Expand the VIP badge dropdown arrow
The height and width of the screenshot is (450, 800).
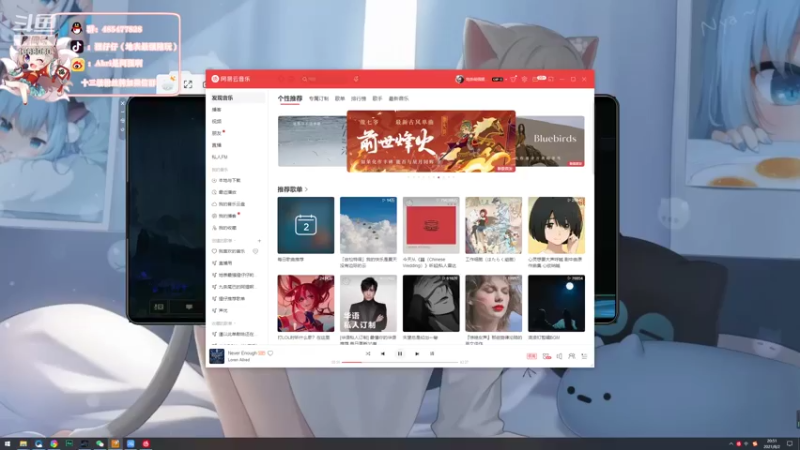pyautogui.click(x=506, y=80)
